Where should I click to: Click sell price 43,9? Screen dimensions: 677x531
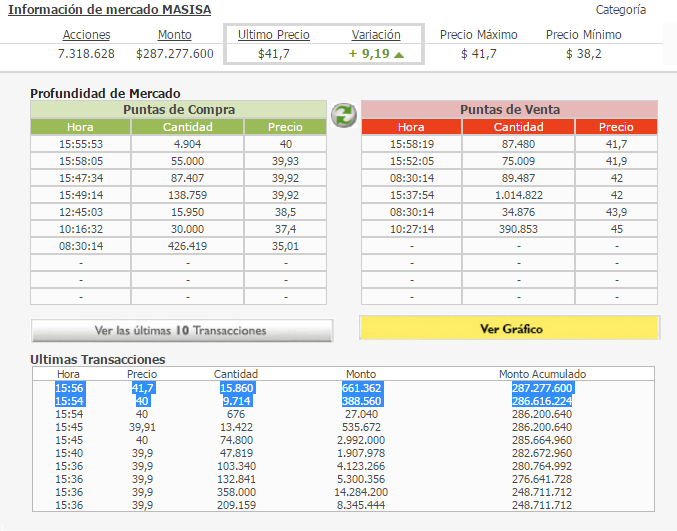pos(616,212)
